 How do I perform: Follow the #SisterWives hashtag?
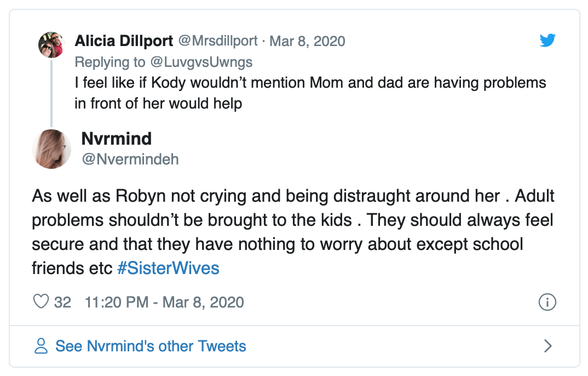tap(168, 269)
